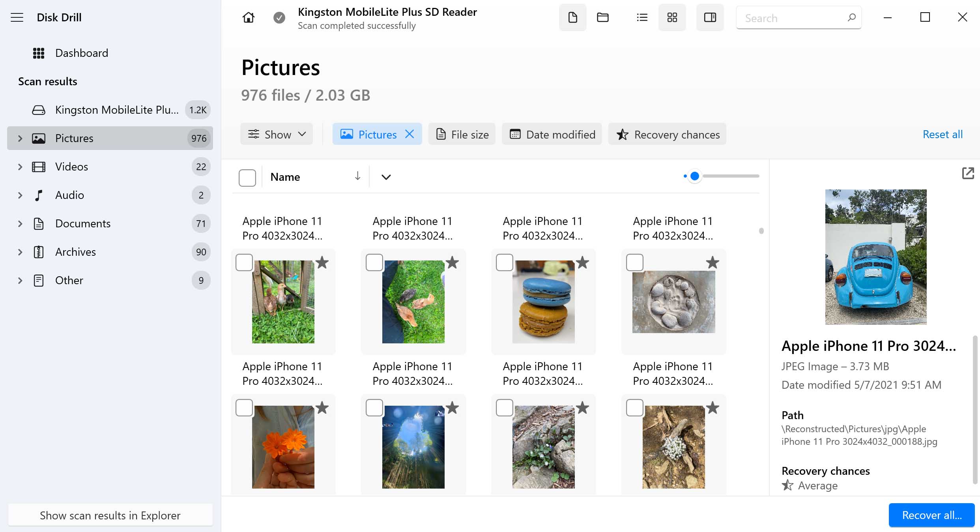Click the list view icon
The image size is (980, 532).
(641, 18)
